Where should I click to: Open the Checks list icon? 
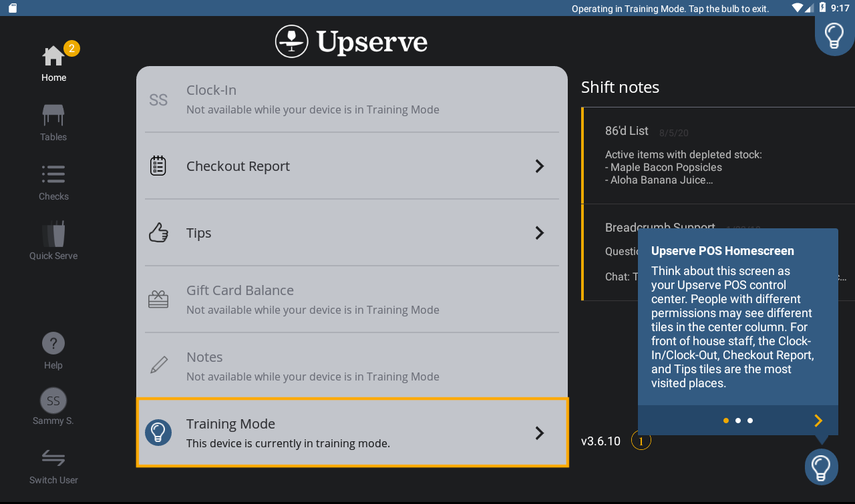tap(53, 175)
